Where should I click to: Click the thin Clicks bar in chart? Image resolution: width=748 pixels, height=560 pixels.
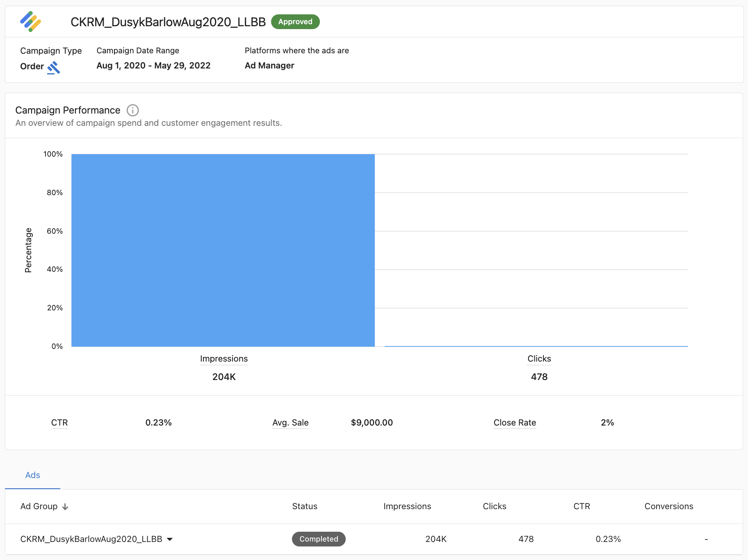[536, 346]
